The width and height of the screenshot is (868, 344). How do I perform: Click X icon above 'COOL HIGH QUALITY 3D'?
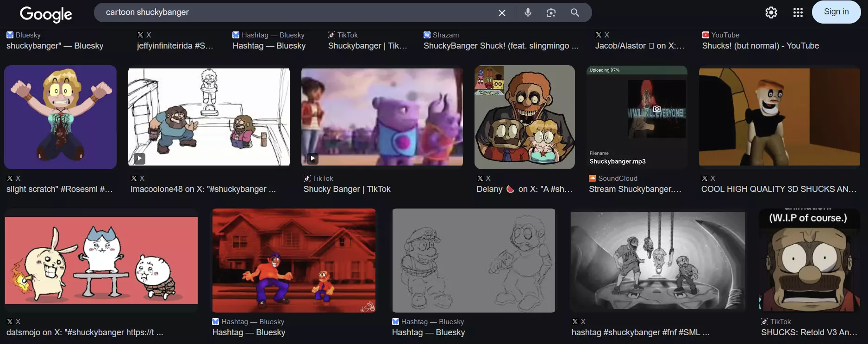[x=705, y=178]
